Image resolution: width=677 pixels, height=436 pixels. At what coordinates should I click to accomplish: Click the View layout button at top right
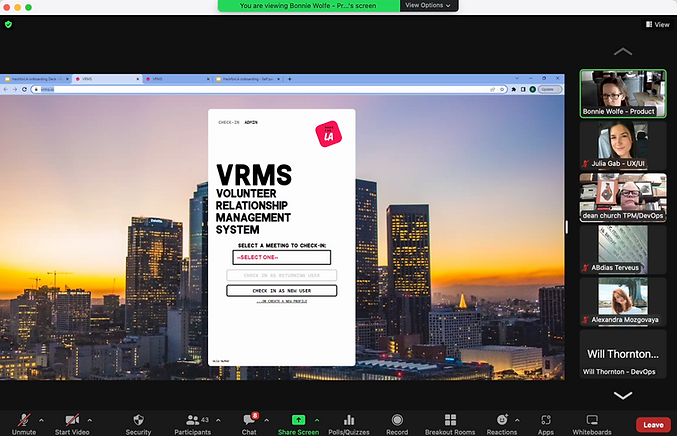658,25
